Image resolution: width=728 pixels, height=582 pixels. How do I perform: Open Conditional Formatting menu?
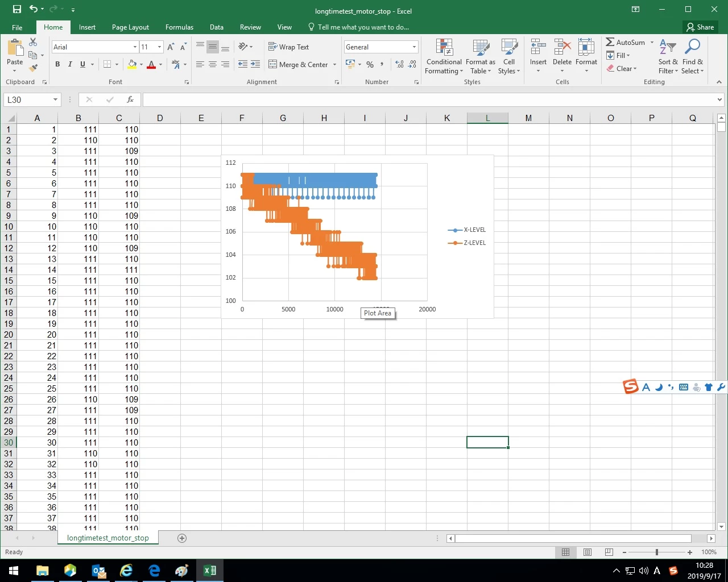pyautogui.click(x=444, y=57)
